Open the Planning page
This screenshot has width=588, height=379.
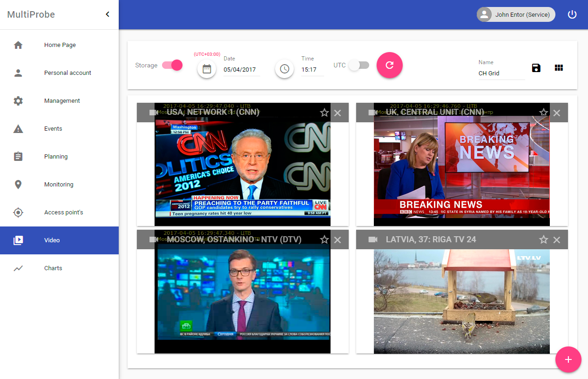(x=59, y=157)
